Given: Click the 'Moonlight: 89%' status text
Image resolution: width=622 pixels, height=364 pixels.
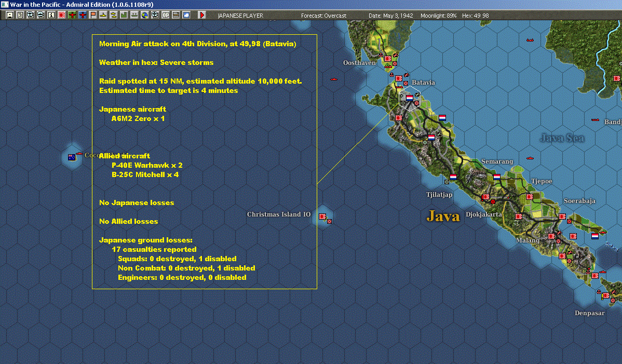Looking at the screenshot, I should (x=438, y=16).
